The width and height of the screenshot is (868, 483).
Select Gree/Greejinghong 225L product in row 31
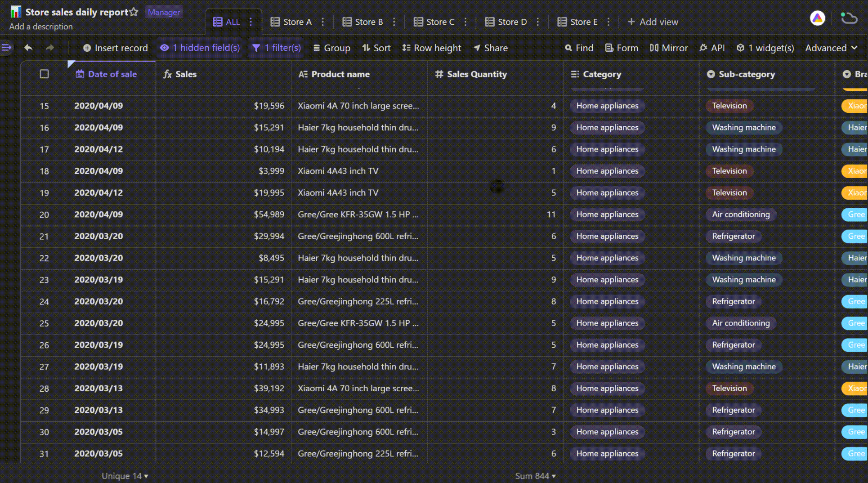359,453
